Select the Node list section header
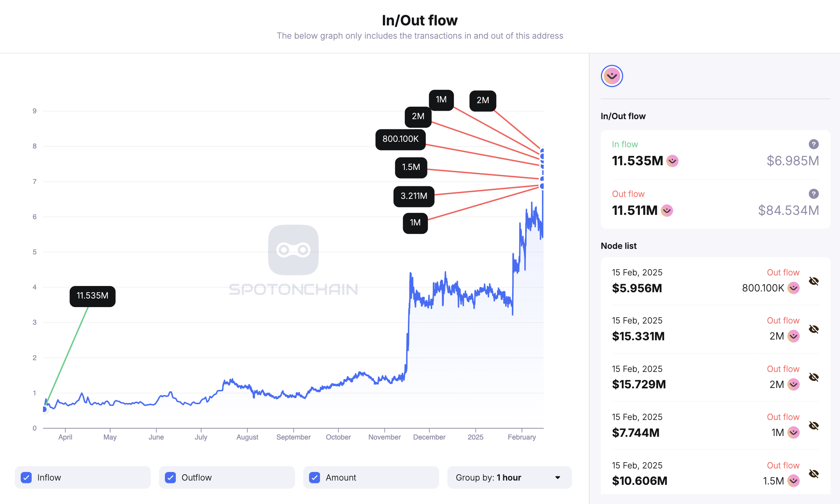The image size is (840, 504). tap(618, 246)
